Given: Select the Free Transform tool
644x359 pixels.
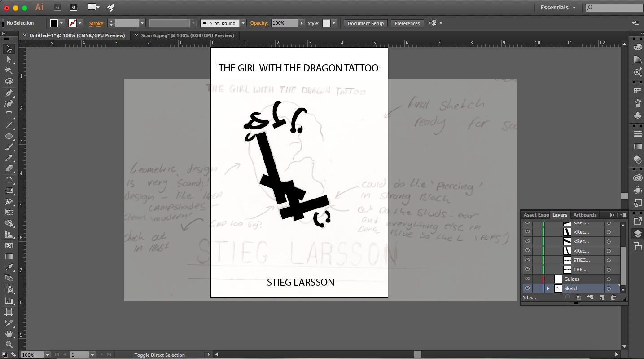Looking at the screenshot, I should tap(9, 213).
